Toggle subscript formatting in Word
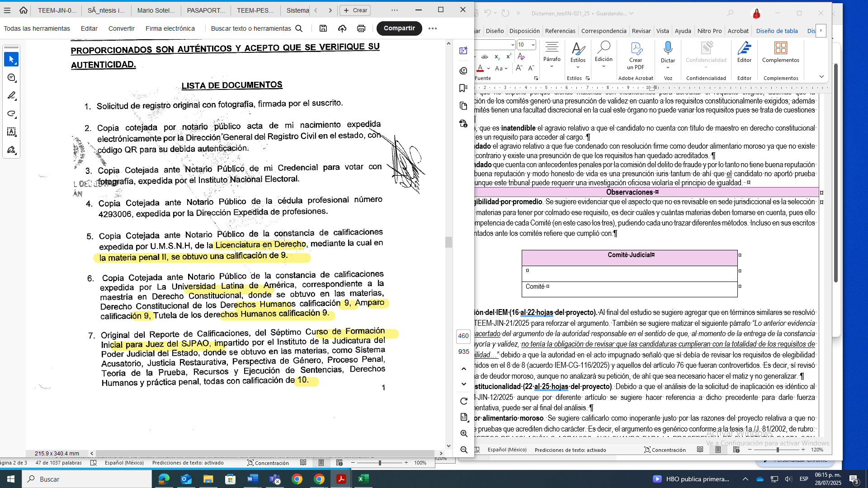This screenshot has height=488, width=868. (497, 56)
